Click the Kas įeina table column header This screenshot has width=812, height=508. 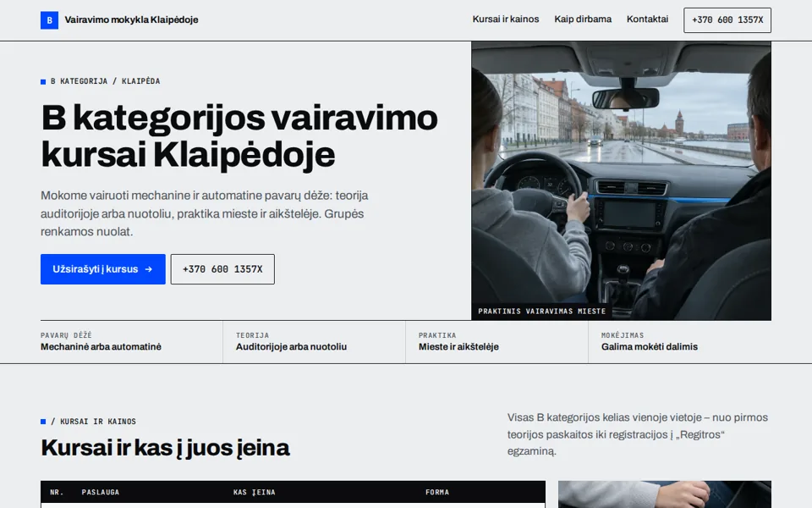point(255,493)
